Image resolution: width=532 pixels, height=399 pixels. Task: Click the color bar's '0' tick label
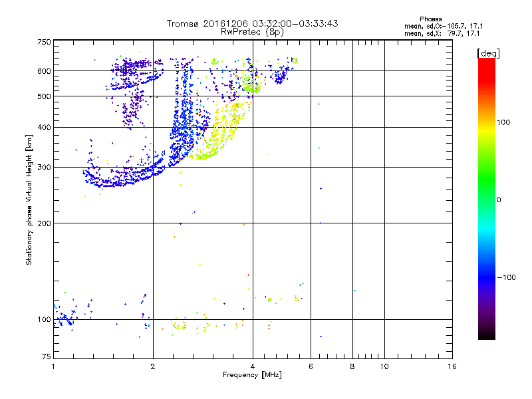coord(498,199)
